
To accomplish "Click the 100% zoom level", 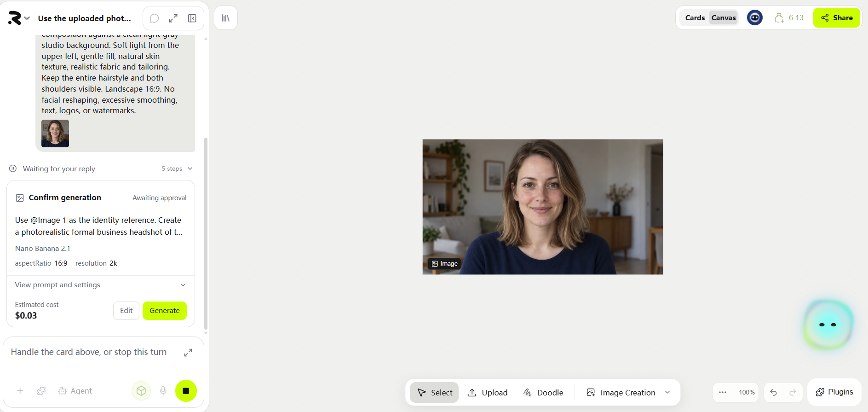I will click(x=747, y=393).
